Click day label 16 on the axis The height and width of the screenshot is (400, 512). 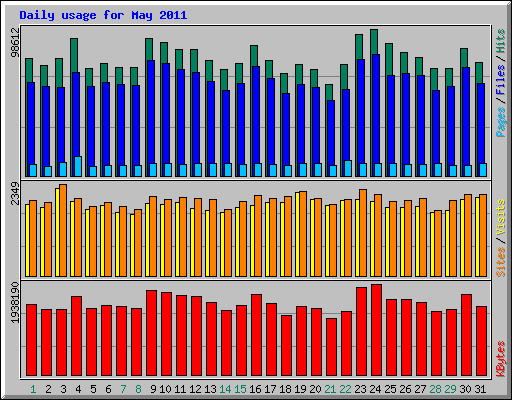click(x=255, y=389)
